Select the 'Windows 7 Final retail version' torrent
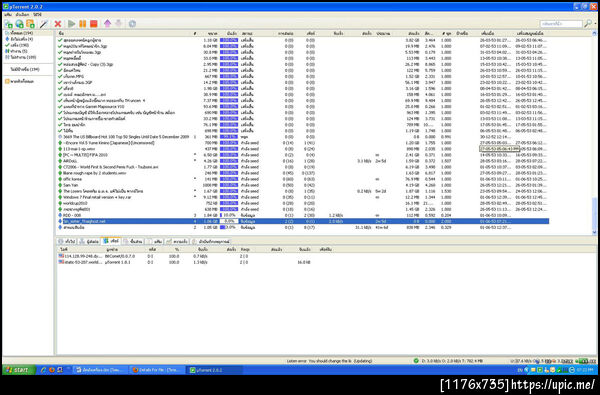 coord(302,197)
